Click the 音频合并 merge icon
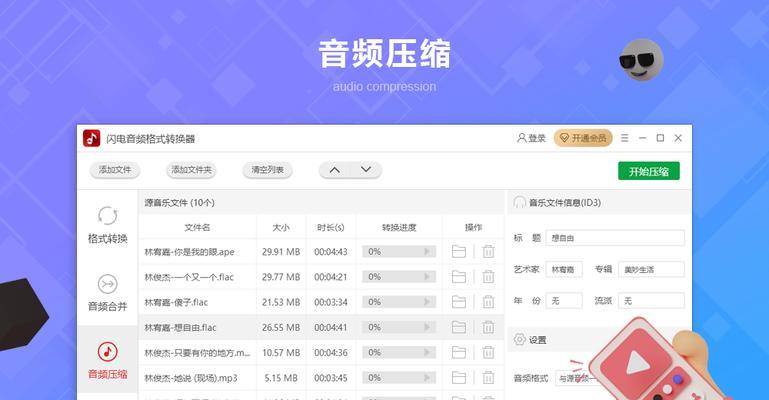The image size is (769, 400). [107, 284]
